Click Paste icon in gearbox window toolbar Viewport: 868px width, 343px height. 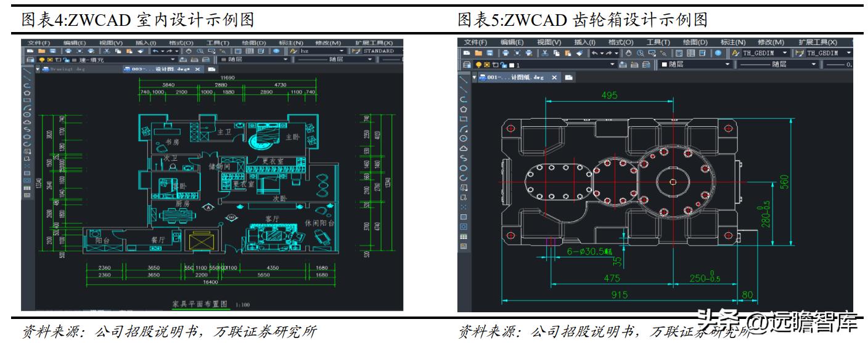(568, 53)
